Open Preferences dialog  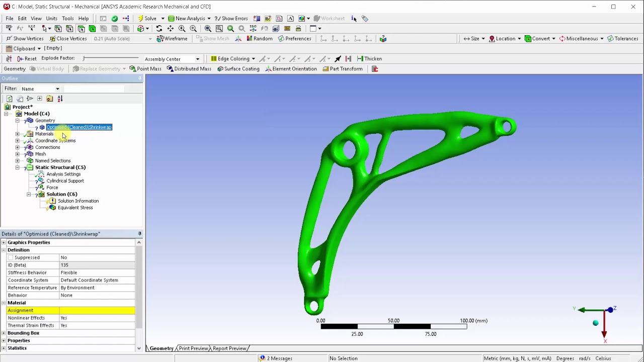pos(294,39)
